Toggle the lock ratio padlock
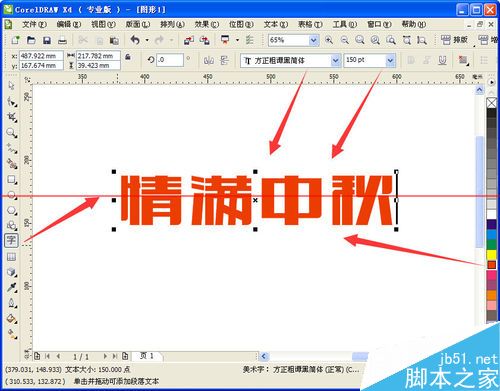 coord(128,57)
